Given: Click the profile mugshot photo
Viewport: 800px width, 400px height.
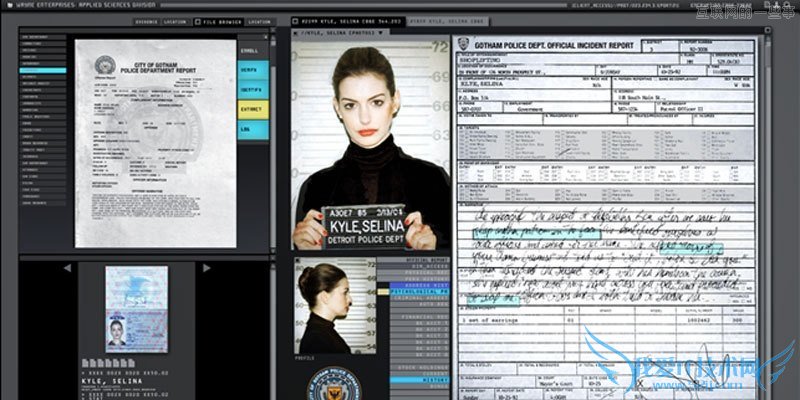Looking at the screenshot, I should [x=335, y=306].
